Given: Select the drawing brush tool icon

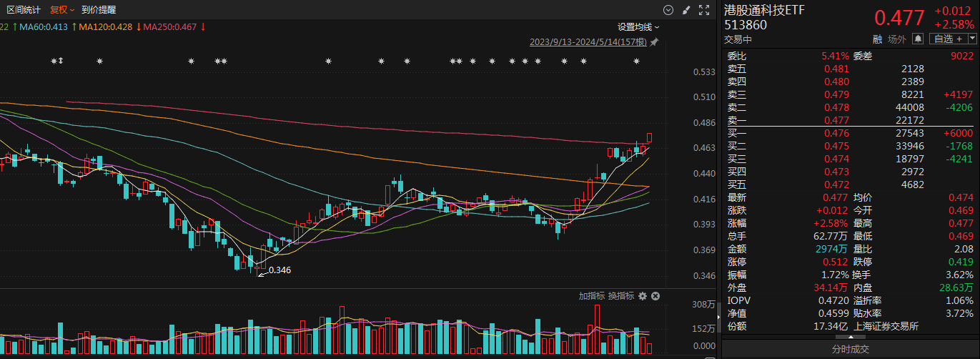Looking at the screenshot, I should tap(686, 10).
